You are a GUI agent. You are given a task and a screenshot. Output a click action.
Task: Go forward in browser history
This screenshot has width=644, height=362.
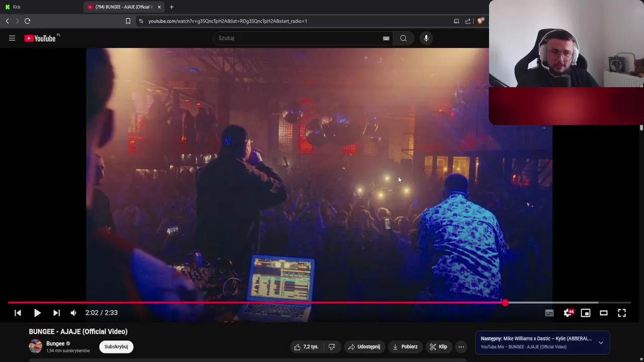(x=17, y=21)
